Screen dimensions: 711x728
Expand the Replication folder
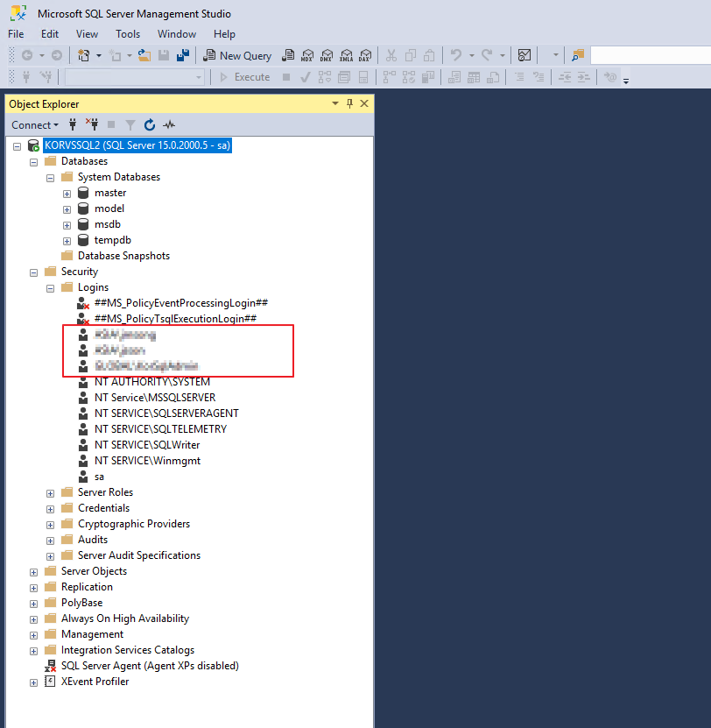coord(34,588)
